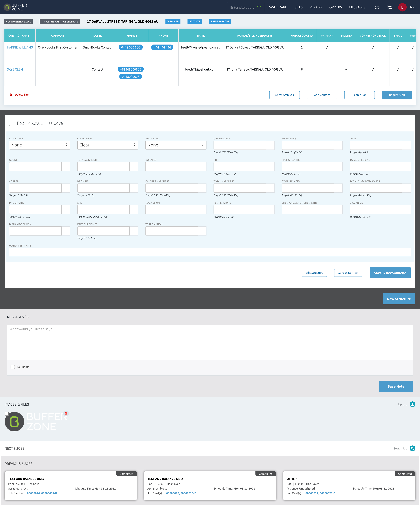Open job card link 00000016, 00000016-B
This screenshot has height=505, width=420.
(x=181, y=493)
